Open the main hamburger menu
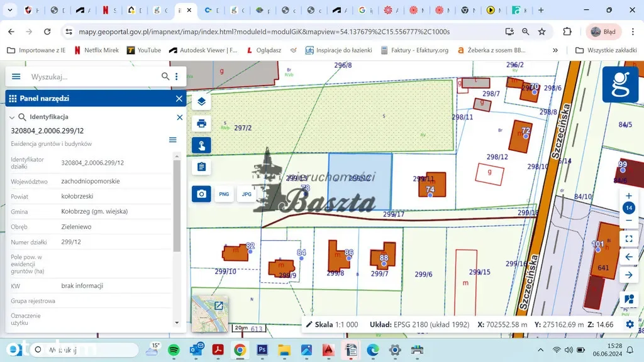644x362 pixels. [x=16, y=77]
